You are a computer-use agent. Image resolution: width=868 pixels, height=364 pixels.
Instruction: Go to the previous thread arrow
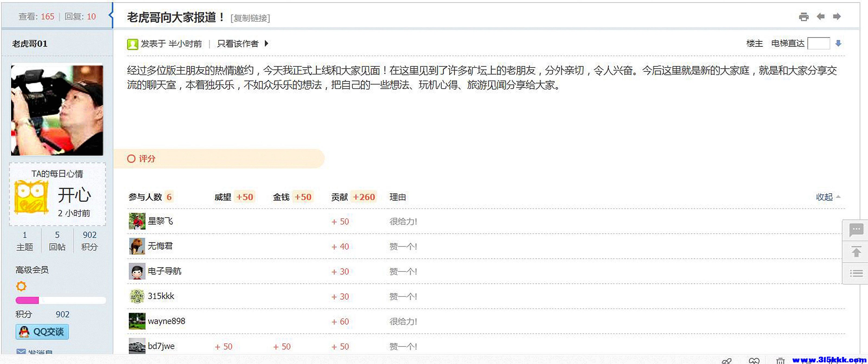(821, 16)
